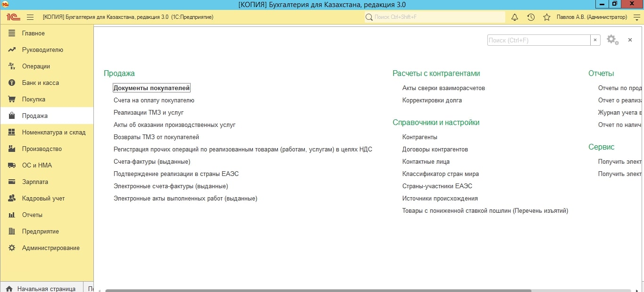Click the 1C logo icon

[12, 17]
